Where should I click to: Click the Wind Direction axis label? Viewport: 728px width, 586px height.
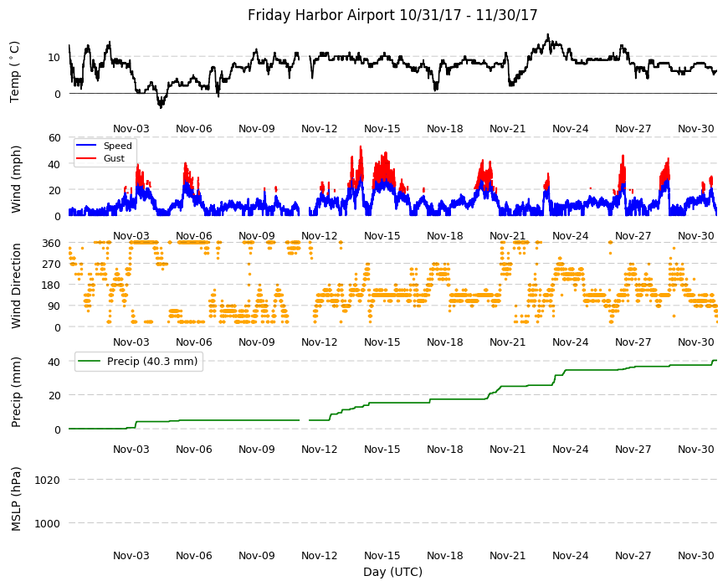[x=16, y=286]
